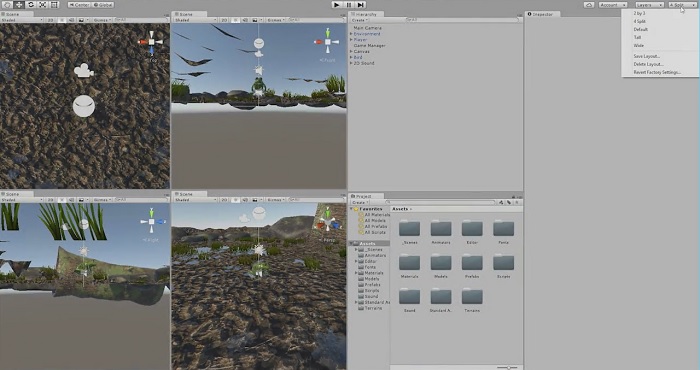Toggle scene lighting in the Top scene view

(x=62, y=20)
